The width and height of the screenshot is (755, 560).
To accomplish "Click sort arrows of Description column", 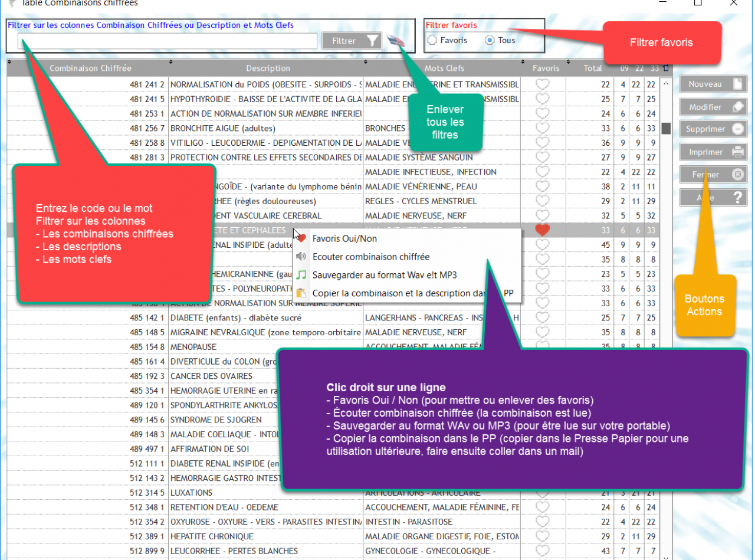I will [x=171, y=61].
